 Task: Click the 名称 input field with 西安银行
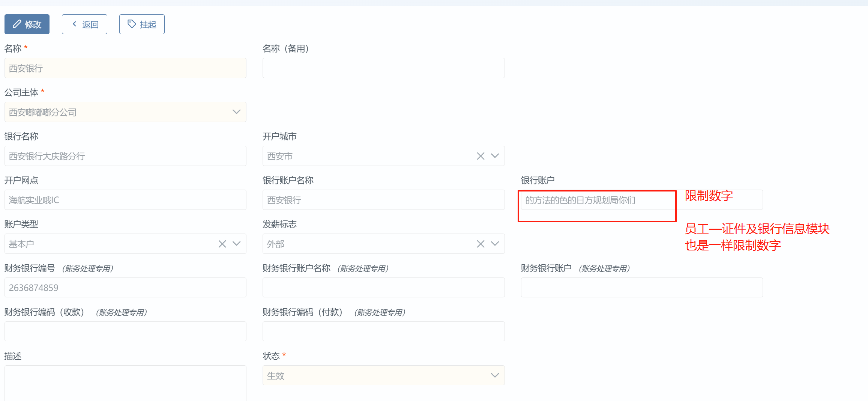pos(125,68)
